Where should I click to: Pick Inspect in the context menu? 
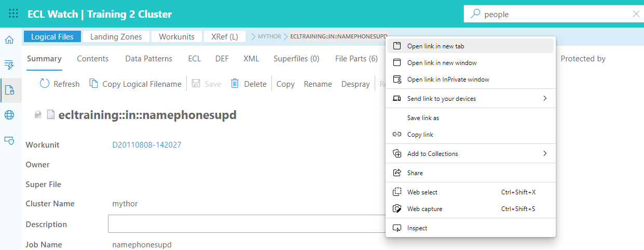[417, 228]
